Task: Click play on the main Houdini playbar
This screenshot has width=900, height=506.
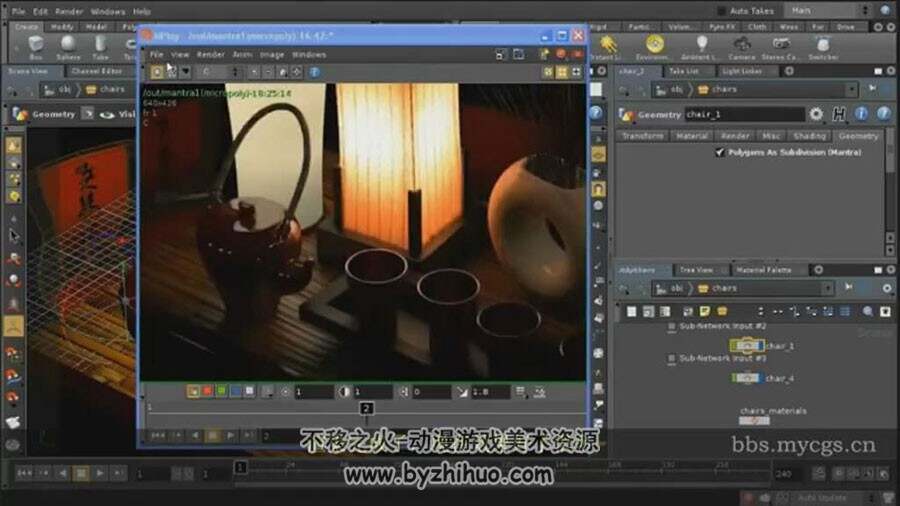Action: [x=100, y=473]
